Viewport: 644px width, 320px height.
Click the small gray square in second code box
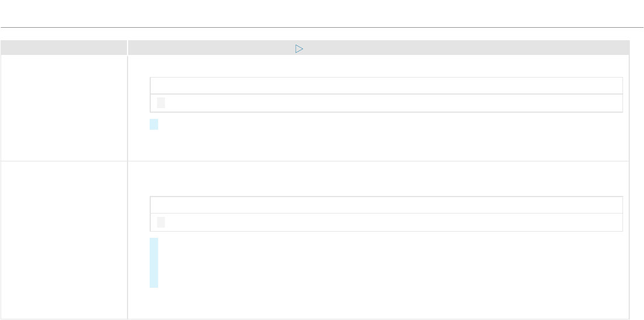click(x=161, y=222)
